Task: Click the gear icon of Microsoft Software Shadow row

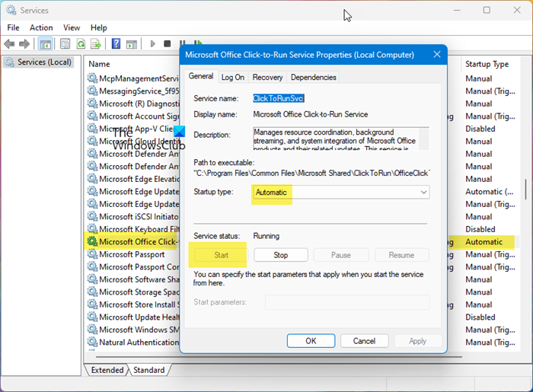Action: click(92, 279)
